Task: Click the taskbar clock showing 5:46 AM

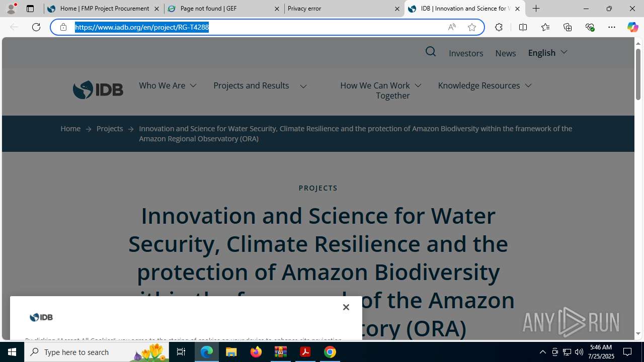Action: (x=601, y=352)
